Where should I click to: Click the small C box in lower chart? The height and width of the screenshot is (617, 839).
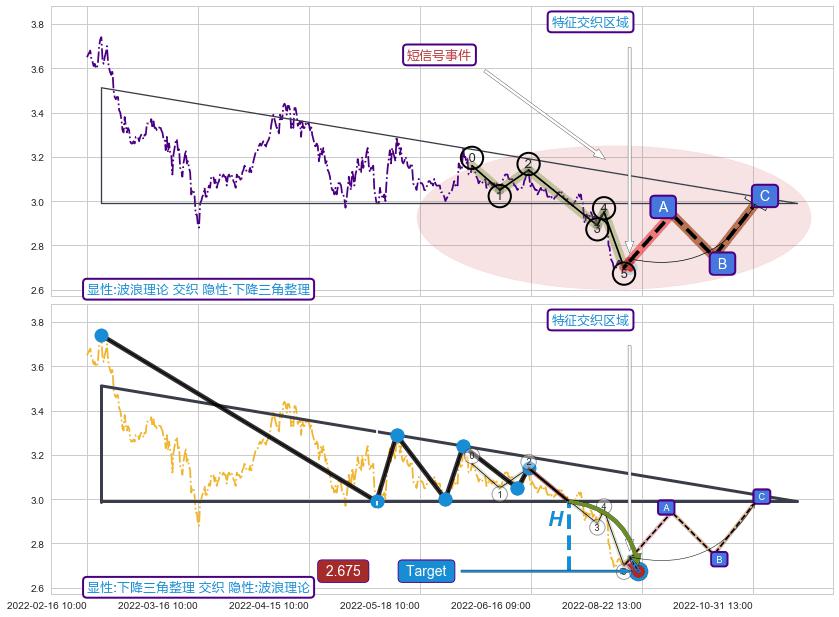pyautogui.click(x=762, y=496)
